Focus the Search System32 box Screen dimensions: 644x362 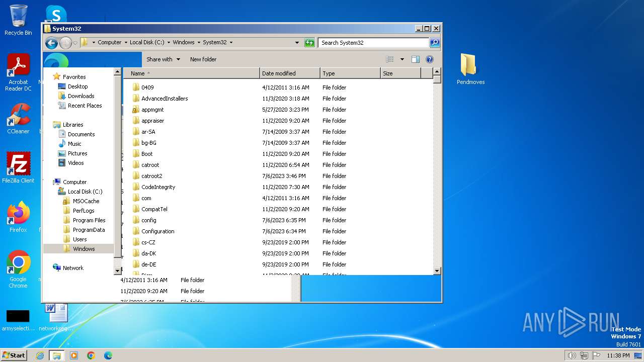(373, 43)
